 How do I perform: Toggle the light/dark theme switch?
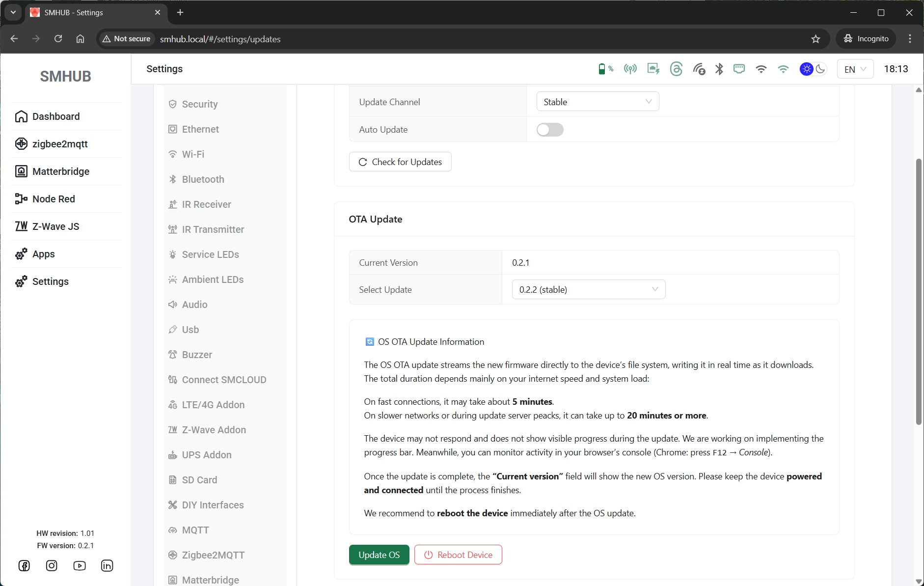tap(813, 69)
